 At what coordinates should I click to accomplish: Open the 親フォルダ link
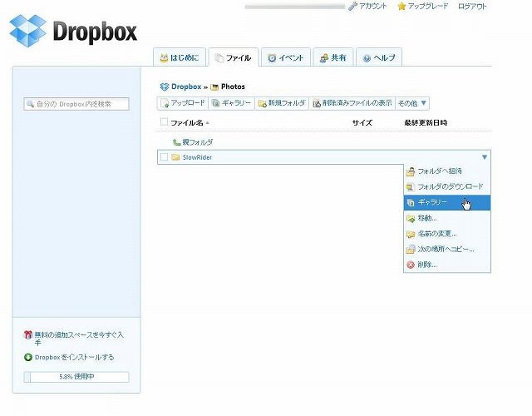[198, 142]
